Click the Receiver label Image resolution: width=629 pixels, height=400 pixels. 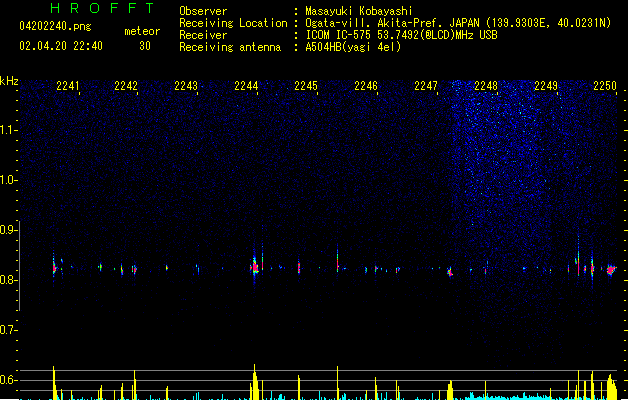coord(203,35)
